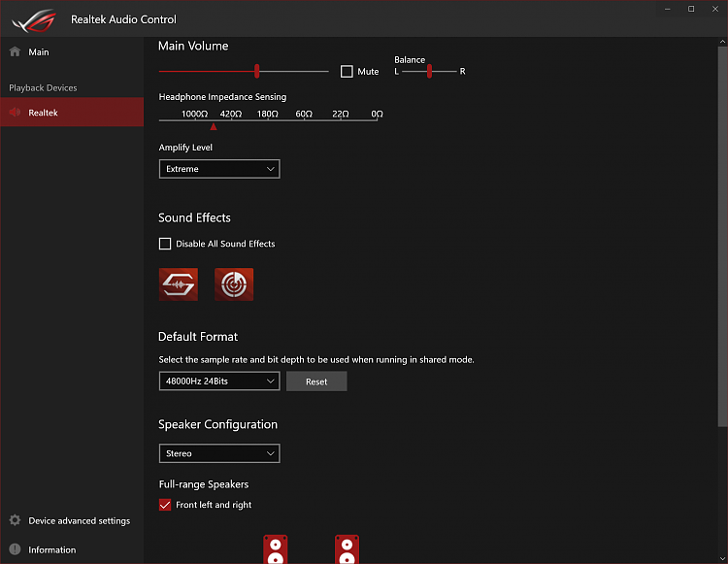This screenshot has width=728, height=564.
Task: Open the 48000Hz 24Bits format dropdown
Action: point(219,382)
